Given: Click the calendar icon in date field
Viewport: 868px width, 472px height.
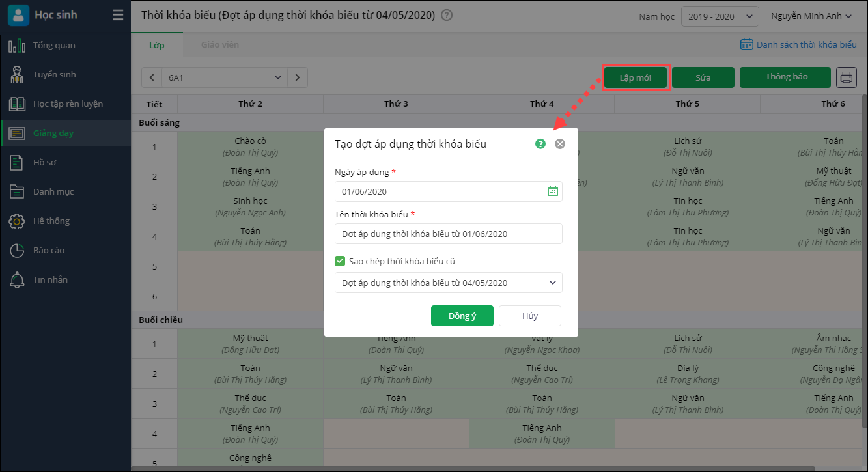Looking at the screenshot, I should (x=552, y=191).
